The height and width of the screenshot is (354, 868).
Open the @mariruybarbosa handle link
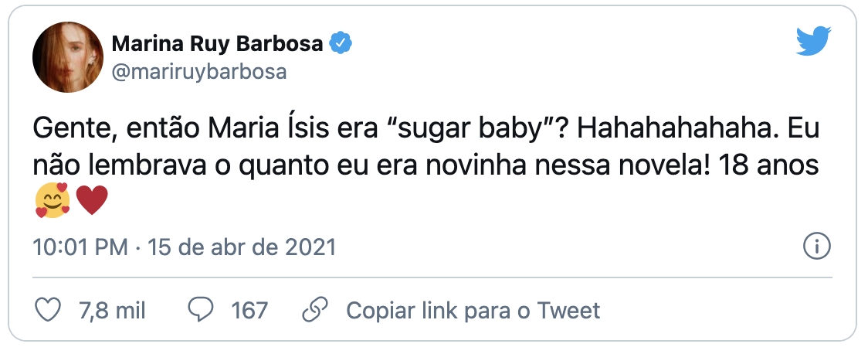(x=199, y=72)
